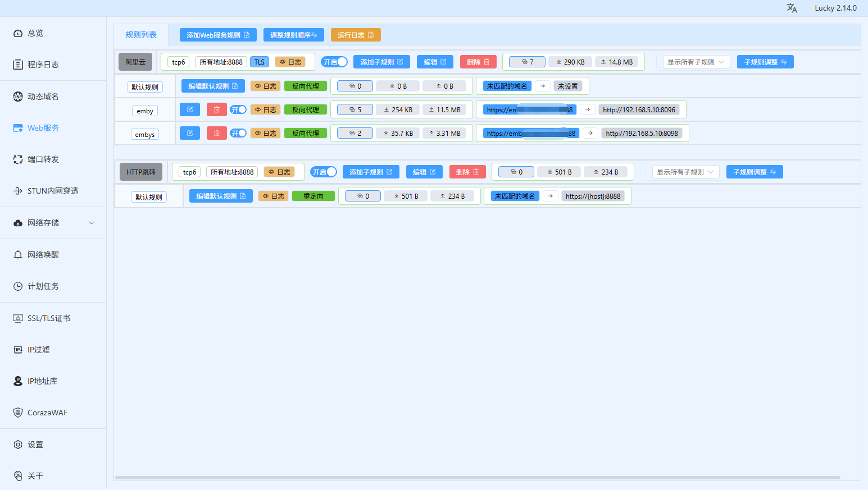This screenshot has width=868, height=490.
Task: Click arrow icon in emby mapping row
Action: click(x=588, y=109)
